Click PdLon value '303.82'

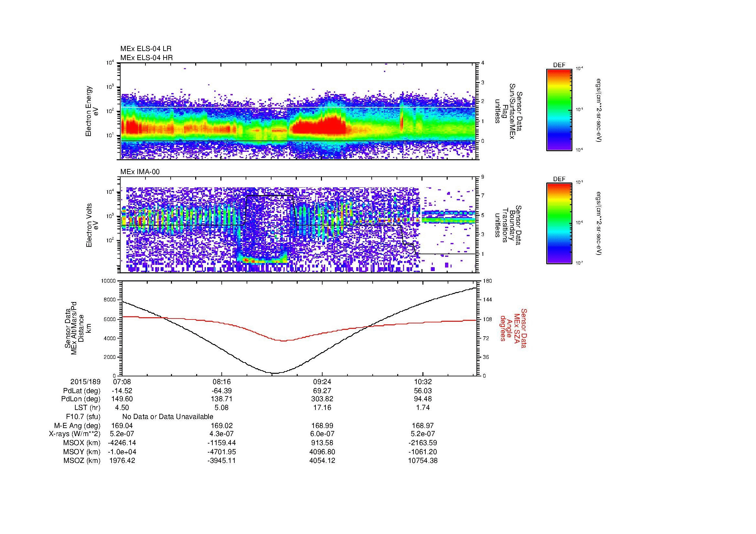[x=322, y=399]
